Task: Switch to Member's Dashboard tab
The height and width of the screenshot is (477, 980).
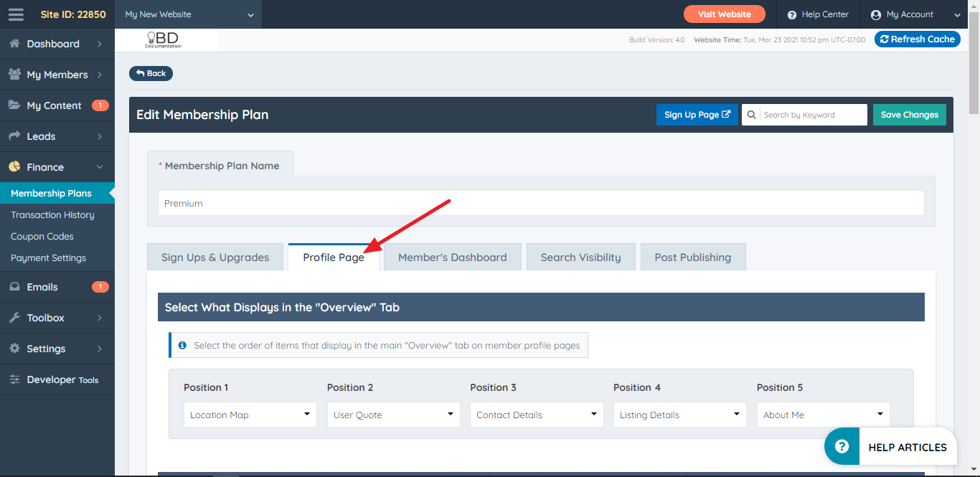Action: [x=453, y=257]
